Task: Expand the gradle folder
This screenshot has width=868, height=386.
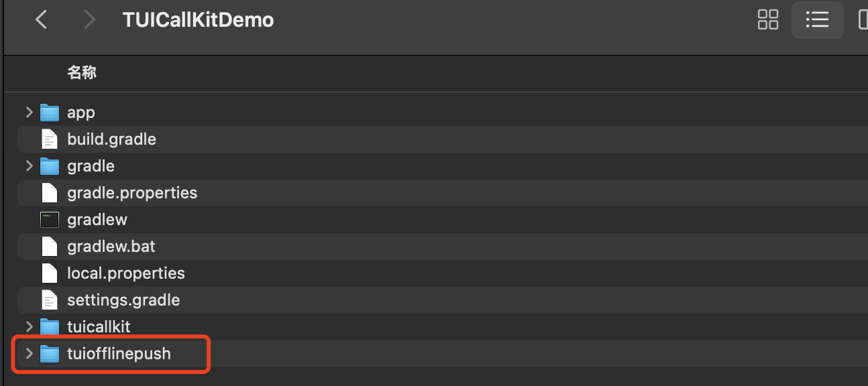Action: (29, 166)
